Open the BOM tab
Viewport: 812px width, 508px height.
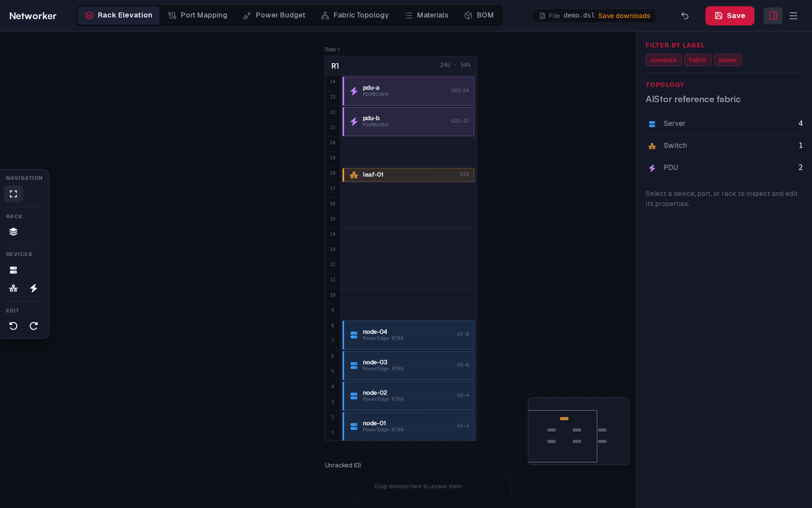point(479,16)
